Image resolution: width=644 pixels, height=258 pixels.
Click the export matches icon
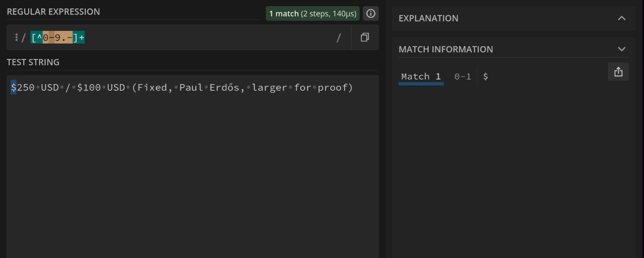point(618,72)
